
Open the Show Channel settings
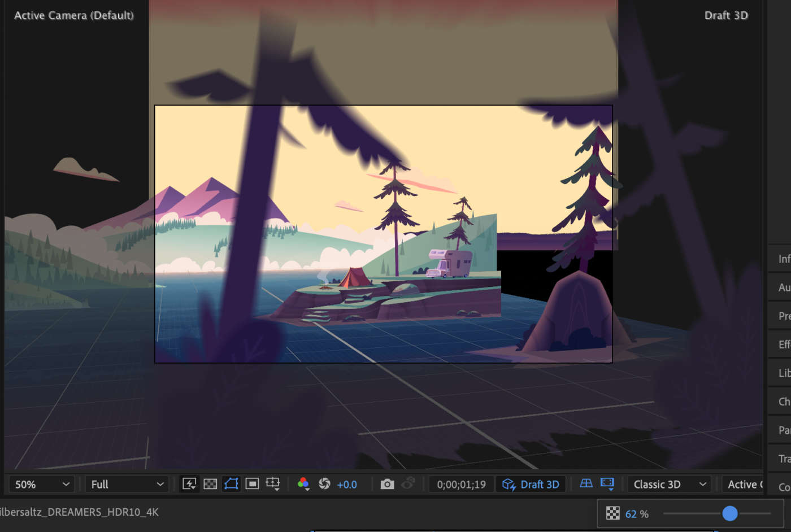click(x=303, y=484)
